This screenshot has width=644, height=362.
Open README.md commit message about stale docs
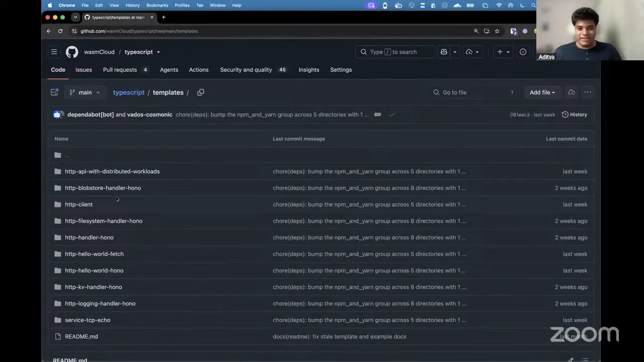[340, 337]
